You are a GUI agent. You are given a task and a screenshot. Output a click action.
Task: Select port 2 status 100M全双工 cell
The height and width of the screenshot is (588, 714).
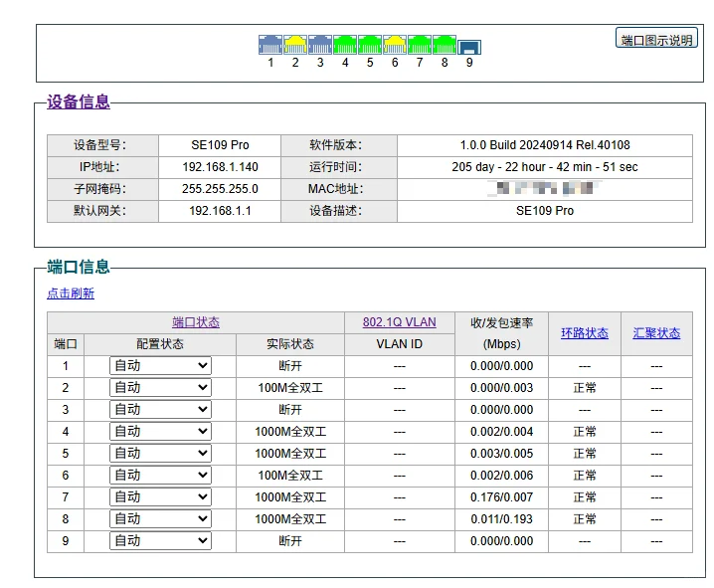(290, 388)
